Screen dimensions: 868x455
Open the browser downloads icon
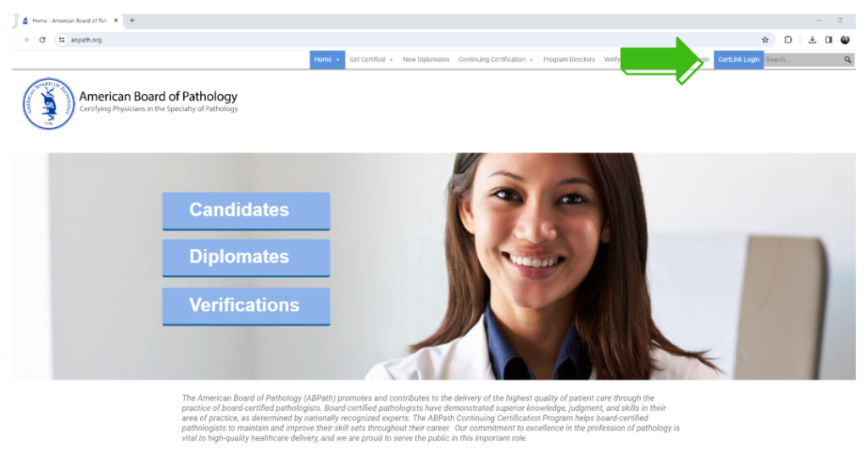click(812, 40)
